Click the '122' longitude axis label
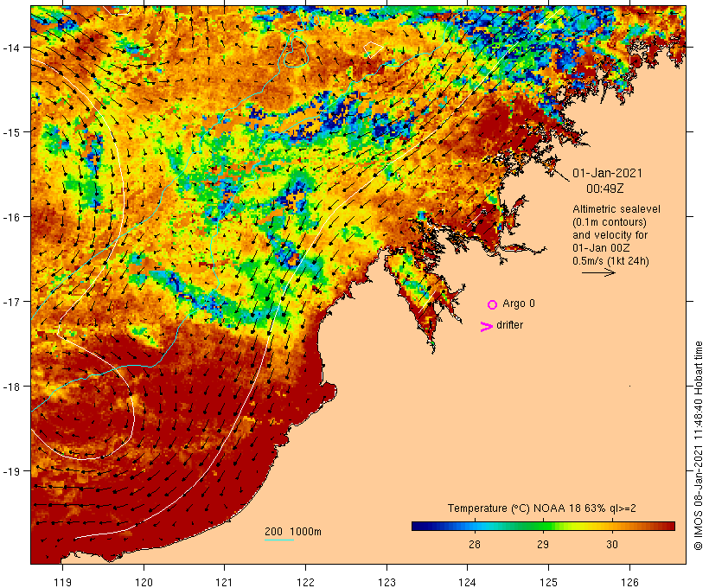Screen dimensions: 709x588 tap(306, 582)
